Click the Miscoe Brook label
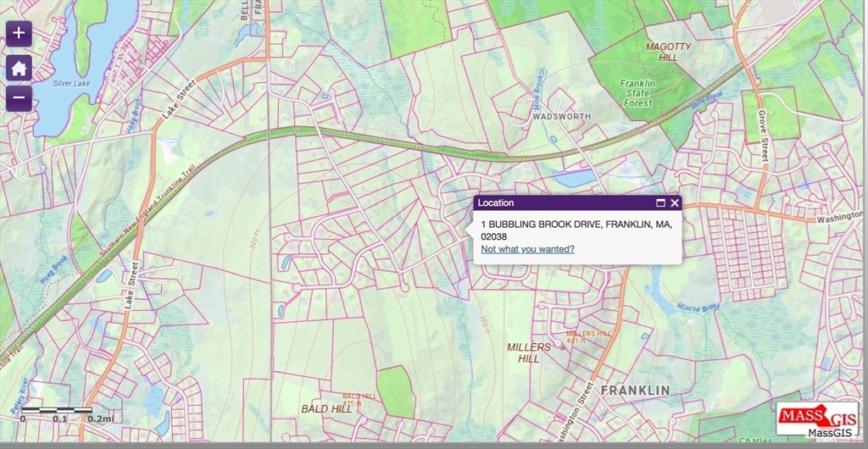The width and height of the screenshot is (868, 449). click(x=698, y=306)
